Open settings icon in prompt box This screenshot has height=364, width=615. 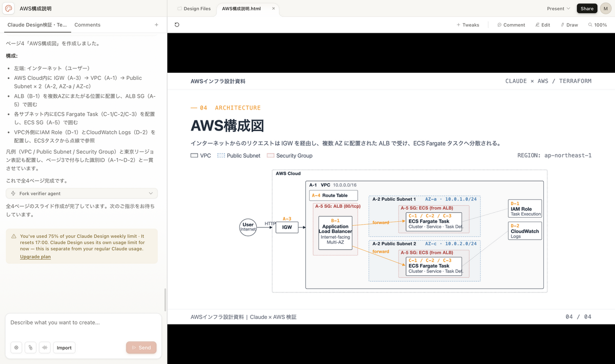[16, 348]
